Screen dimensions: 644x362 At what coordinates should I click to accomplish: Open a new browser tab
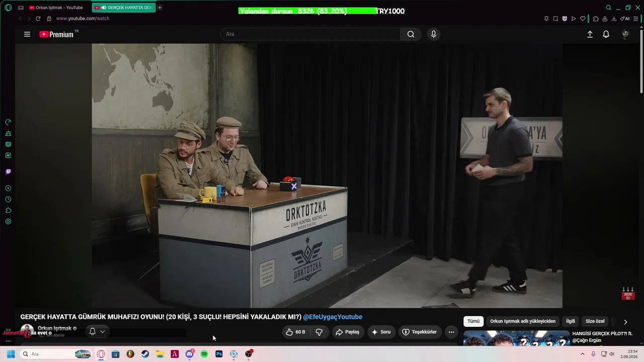point(159,8)
